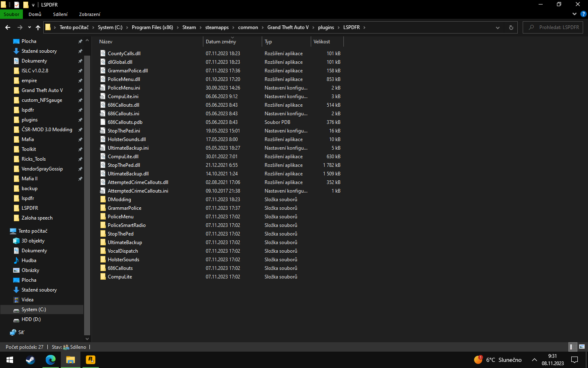The height and width of the screenshot is (368, 588).
Task: Select the file named HolsterSounds.dll
Action: click(127, 139)
